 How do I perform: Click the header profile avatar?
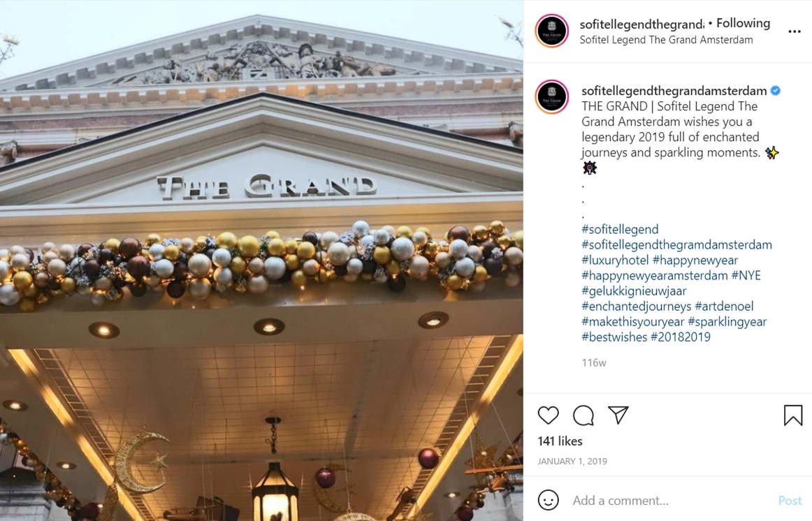pyautogui.click(x=552, y=31)
